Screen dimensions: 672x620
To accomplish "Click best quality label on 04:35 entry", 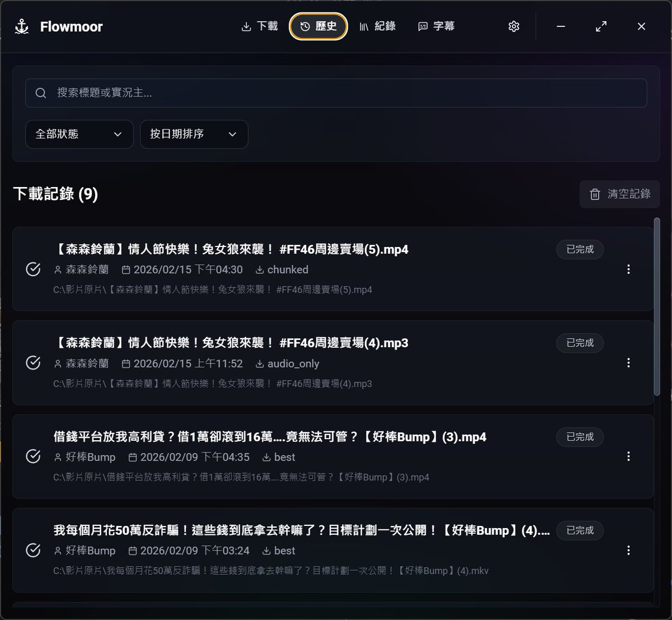I will pos(278,457).
